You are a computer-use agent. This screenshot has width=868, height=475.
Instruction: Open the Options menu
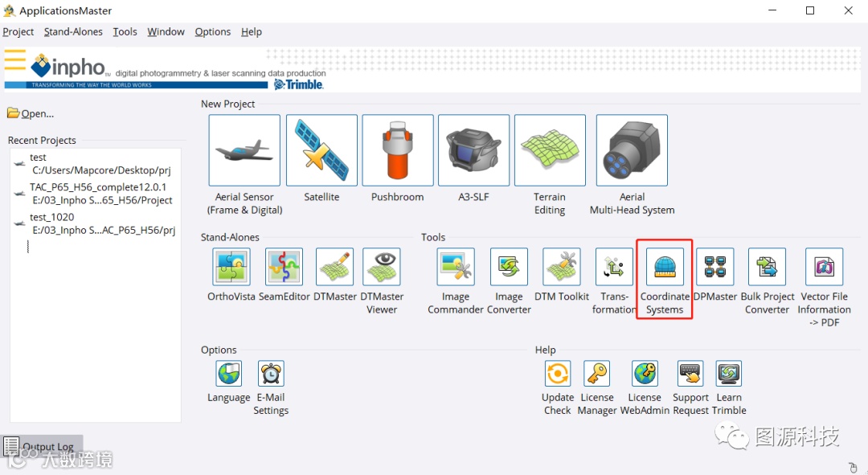[x=212, y=32]
